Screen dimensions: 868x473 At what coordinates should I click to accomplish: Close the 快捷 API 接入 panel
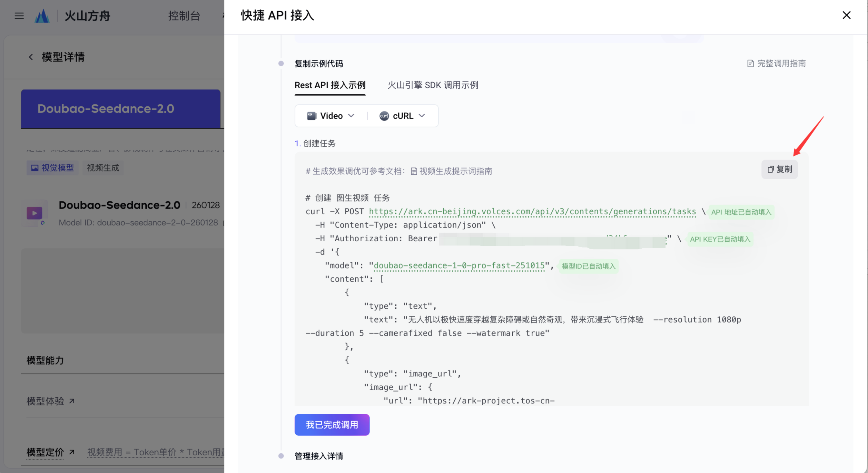click(x=846, y=15)
